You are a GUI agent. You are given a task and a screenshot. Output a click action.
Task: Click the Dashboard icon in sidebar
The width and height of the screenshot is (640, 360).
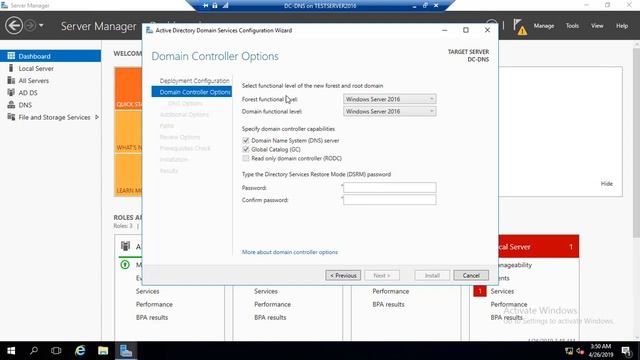coord(11,56)
